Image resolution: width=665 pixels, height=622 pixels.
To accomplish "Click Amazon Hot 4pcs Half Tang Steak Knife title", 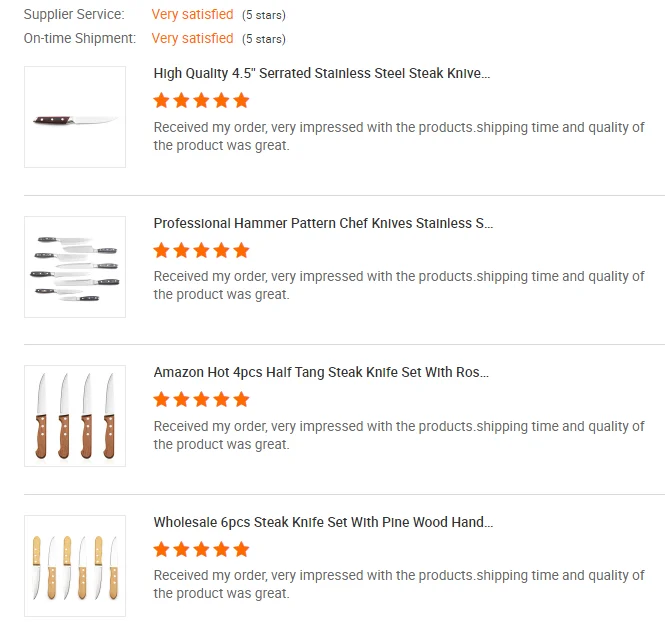I will tap(321, 372).
